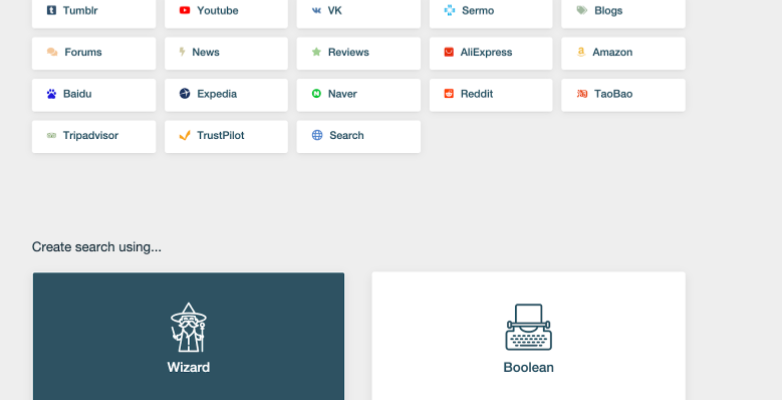The height and width of the screenshot is (400, 782).
Task: Select the Amazon source tile
Action: pyautogui.click(x=623, y=53)
